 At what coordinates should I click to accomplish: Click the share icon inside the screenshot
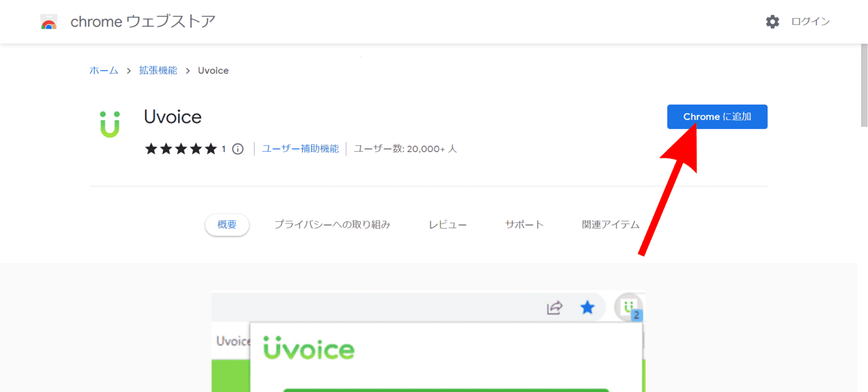click(554, 308)
